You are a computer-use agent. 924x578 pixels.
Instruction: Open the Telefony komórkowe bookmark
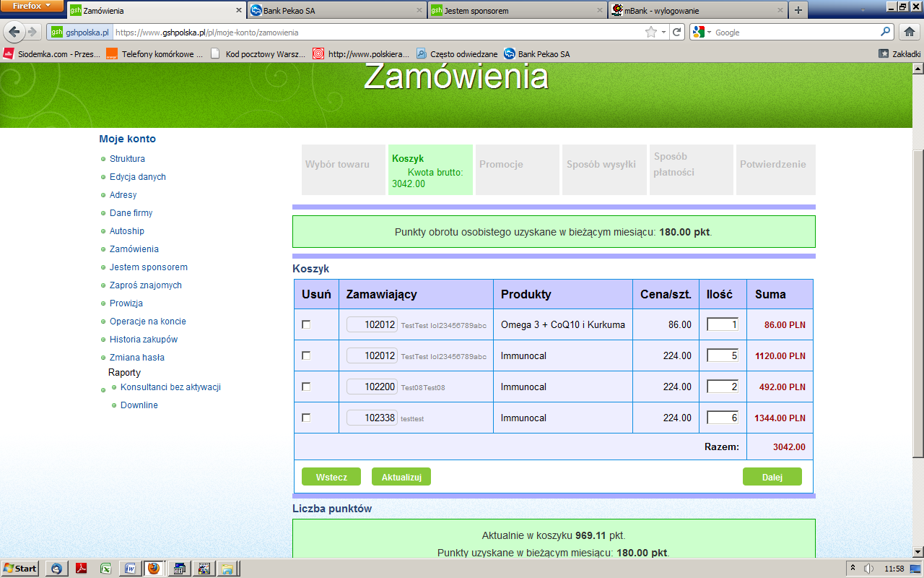(x=155, y=53)
